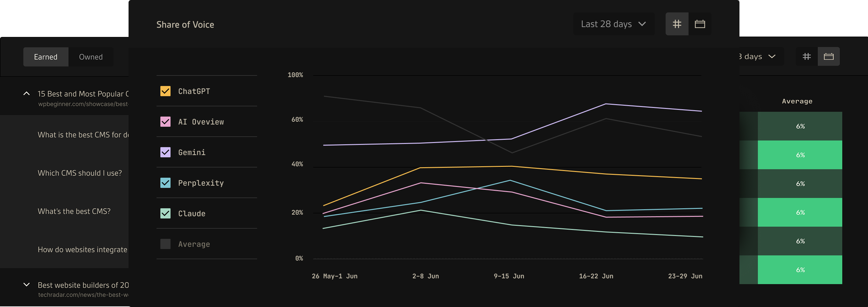This screenshot has height=307, width=868.
Task: Expand the Best website builders entry
Action: click(x=26, y=285)
